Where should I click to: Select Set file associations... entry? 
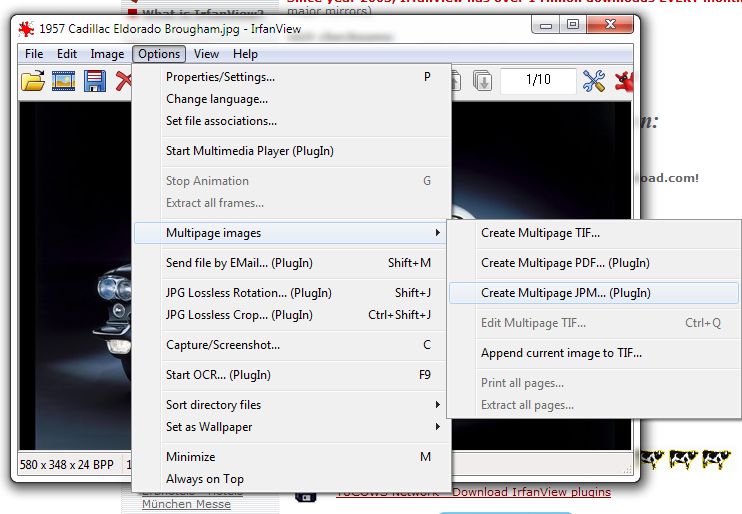tap(292, 121)
